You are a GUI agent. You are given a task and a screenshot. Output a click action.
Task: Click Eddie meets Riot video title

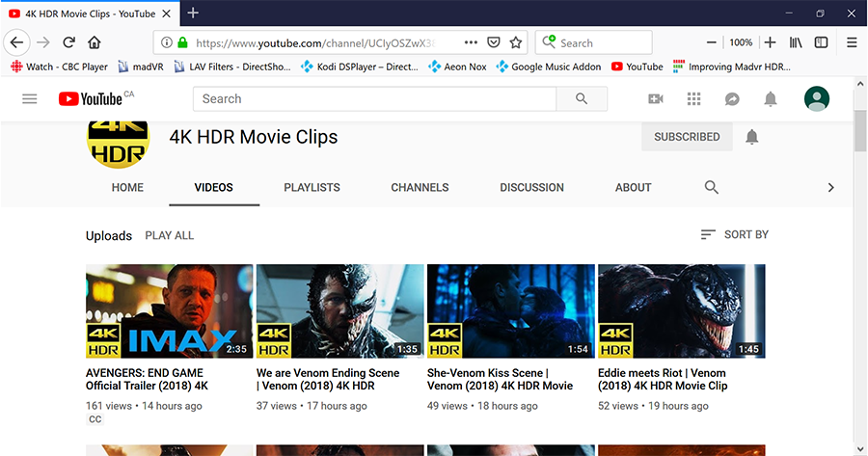pyautogui.click(x=663, y=379)
